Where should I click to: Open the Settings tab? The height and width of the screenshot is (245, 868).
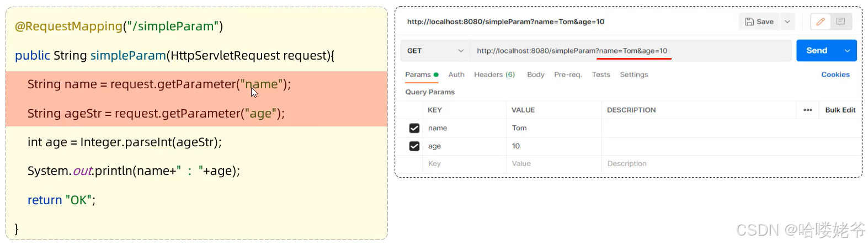[x=634, y=74]
